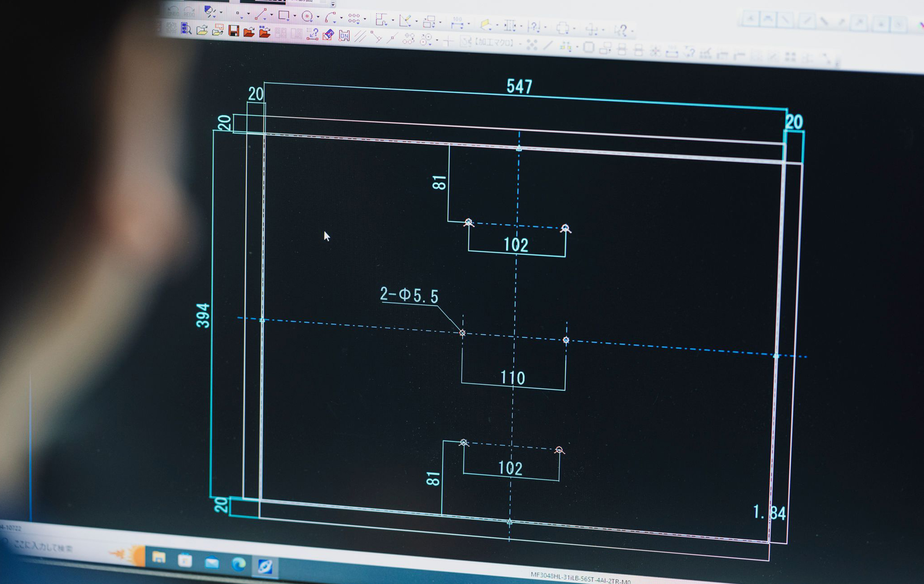Click the open folder icon

pyautogui.click(x=202, y=30)
